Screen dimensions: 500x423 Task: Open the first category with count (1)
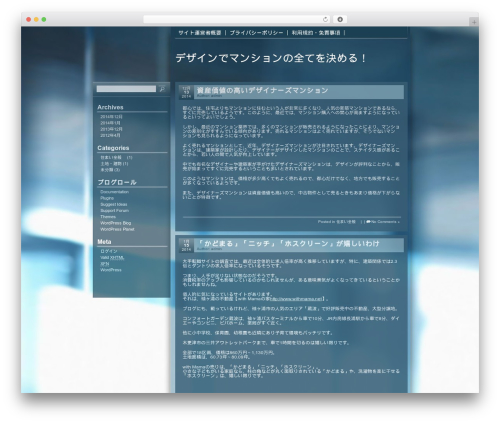(x=111, y=157)
